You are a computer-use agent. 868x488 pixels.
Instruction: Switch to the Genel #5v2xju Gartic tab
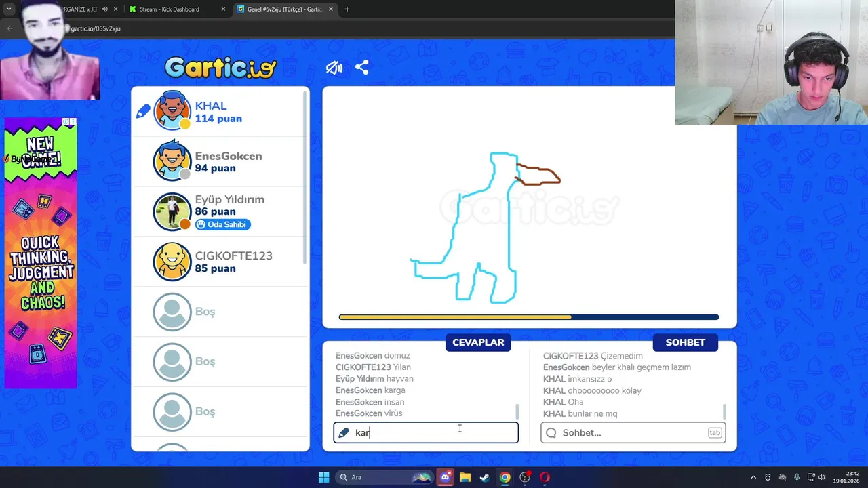pos(284,9)
